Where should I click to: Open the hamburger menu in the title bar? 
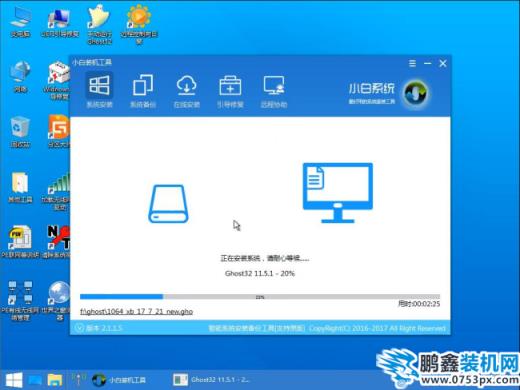[412, 63]
